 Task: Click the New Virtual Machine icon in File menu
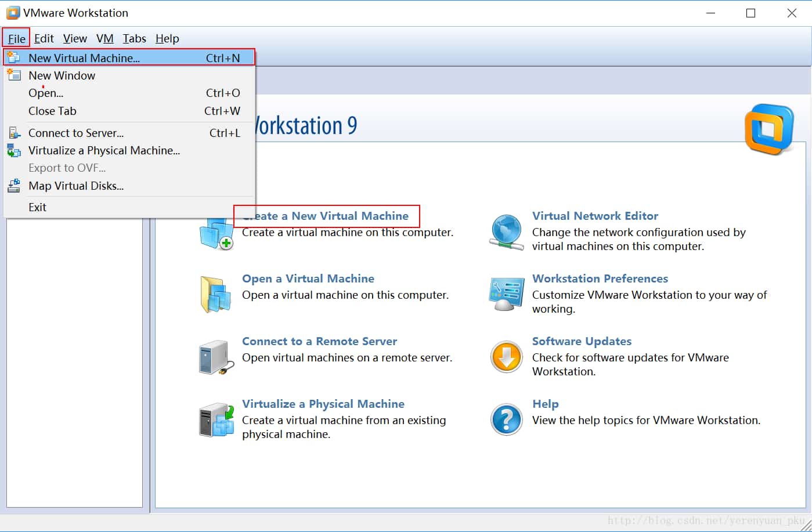click(14, 57)
